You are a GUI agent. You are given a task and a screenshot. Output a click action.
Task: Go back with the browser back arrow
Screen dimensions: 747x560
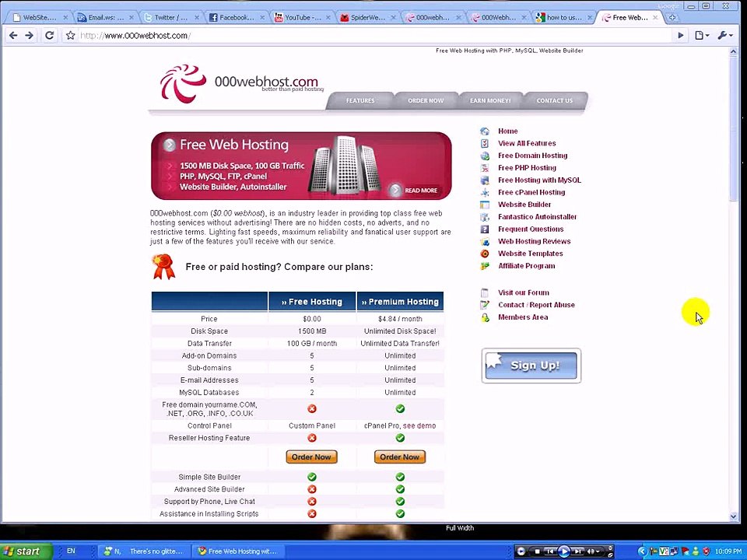point(13,35)
